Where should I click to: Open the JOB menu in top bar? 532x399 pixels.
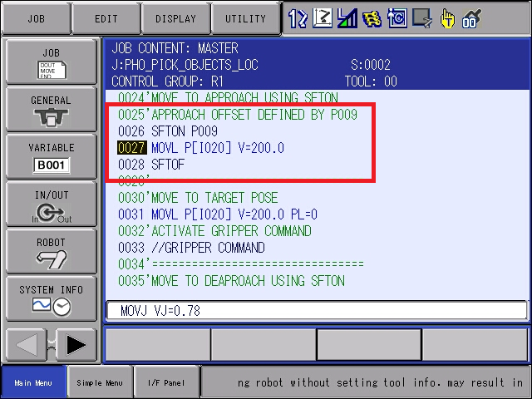(36, 18)
